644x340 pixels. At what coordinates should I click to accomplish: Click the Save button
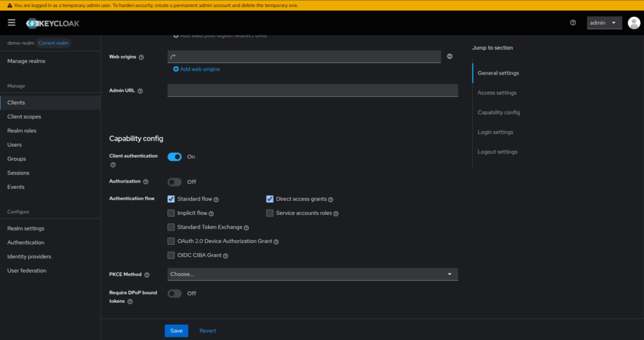click(176, 331)
